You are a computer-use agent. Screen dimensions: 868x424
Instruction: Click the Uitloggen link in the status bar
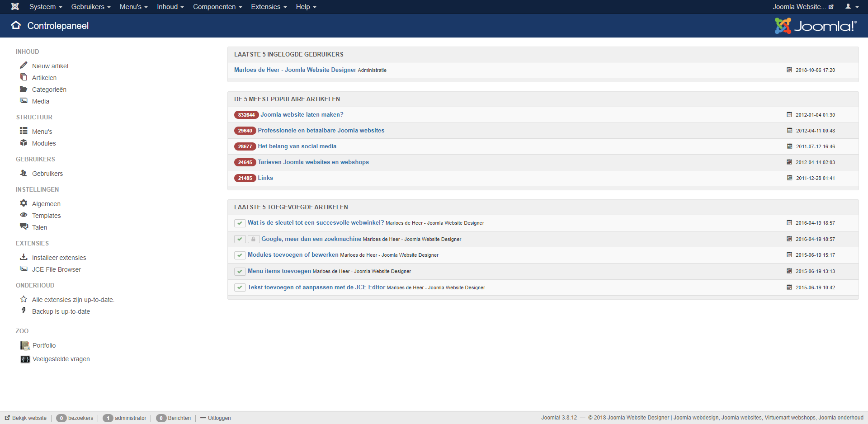219,418
